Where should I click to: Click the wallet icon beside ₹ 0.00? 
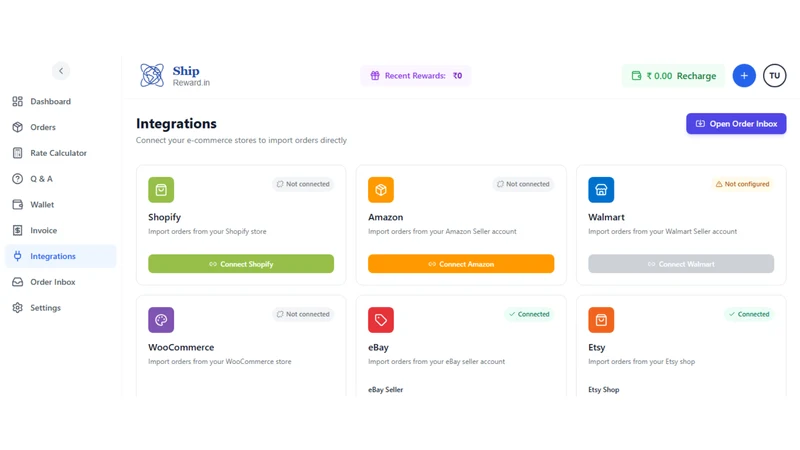pos(636,76)
